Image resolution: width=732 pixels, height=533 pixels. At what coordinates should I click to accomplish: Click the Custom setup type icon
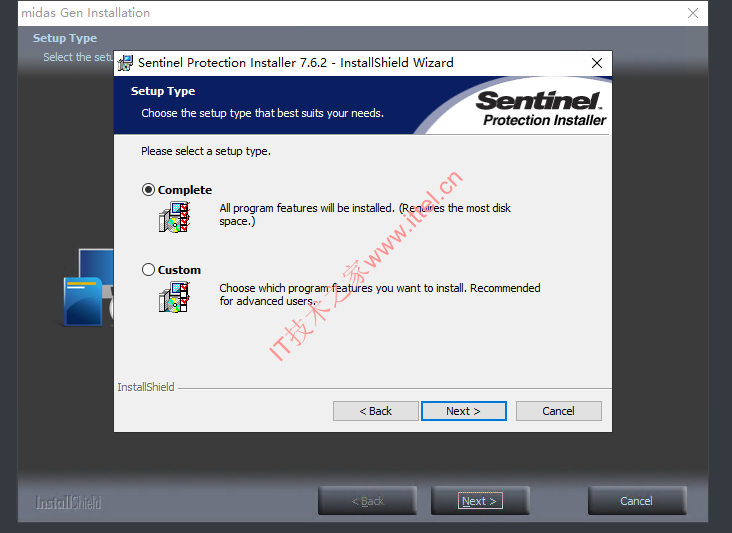tap(174, 297)
